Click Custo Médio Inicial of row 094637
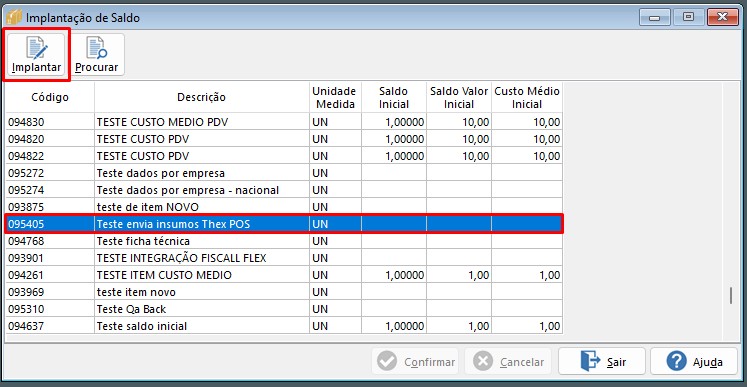 [x=527, y=326]
